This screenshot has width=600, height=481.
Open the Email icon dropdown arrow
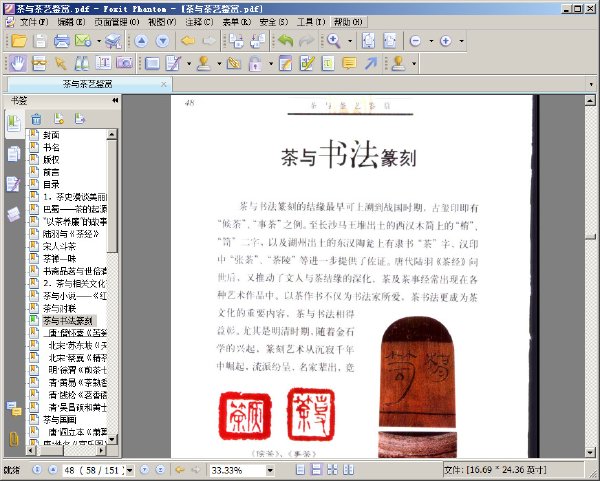[x=98, y=41]
